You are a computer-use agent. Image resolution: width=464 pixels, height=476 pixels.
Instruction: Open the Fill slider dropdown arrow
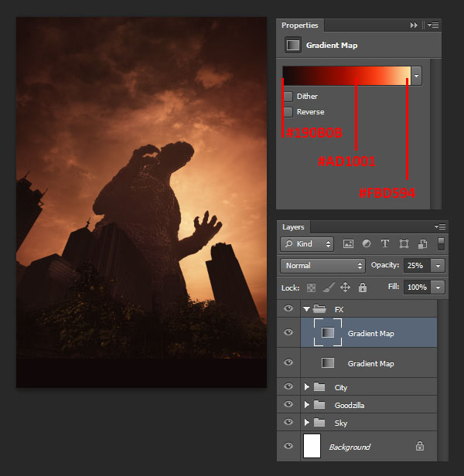pyautogui.click(x=438, y=287)
